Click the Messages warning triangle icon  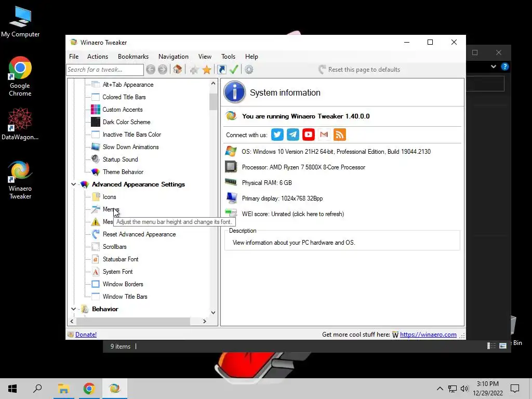point(96,222)
